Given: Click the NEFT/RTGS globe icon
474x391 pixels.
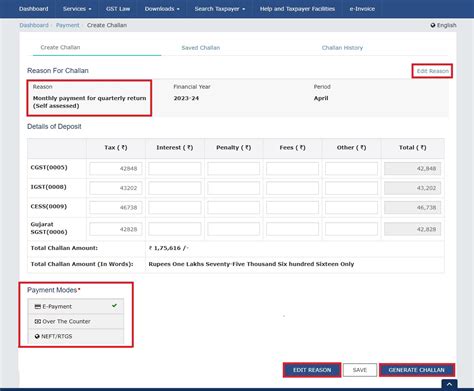Looking at the screenshot, I should point(37,336).
